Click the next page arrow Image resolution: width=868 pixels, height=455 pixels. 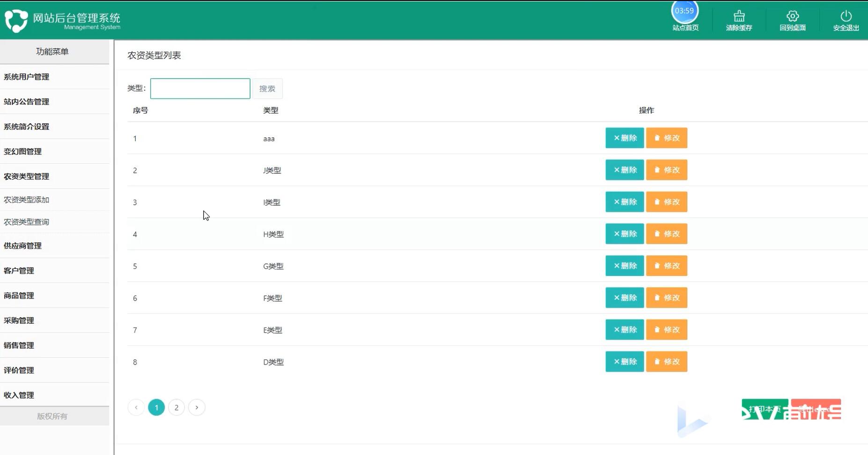click(197, 408)
